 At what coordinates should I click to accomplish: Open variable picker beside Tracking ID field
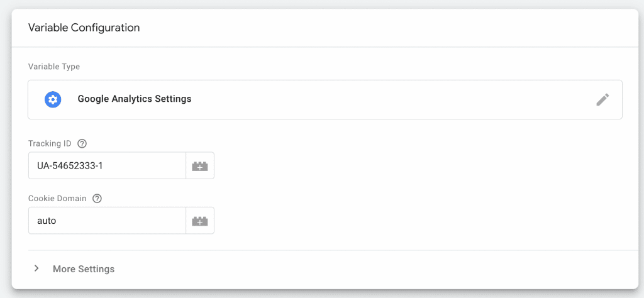(200, 166)
